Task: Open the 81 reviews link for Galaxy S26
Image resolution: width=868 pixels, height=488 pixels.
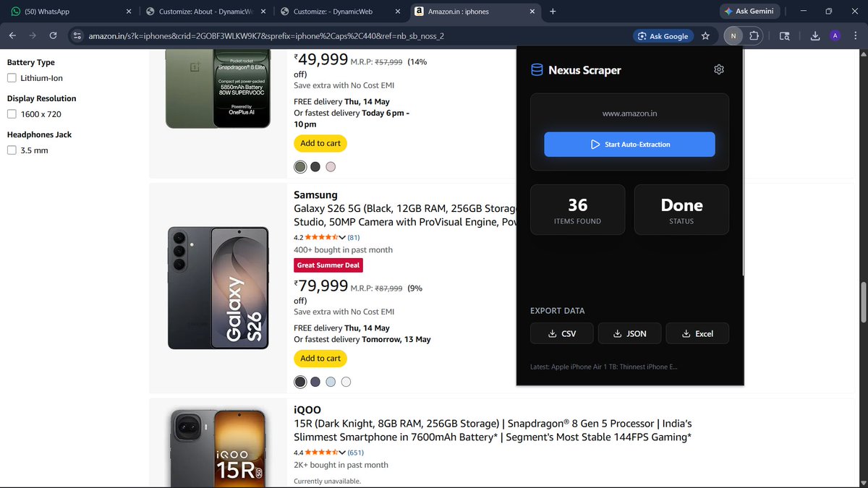Action: pyautogui.click(x=354, y=237)
